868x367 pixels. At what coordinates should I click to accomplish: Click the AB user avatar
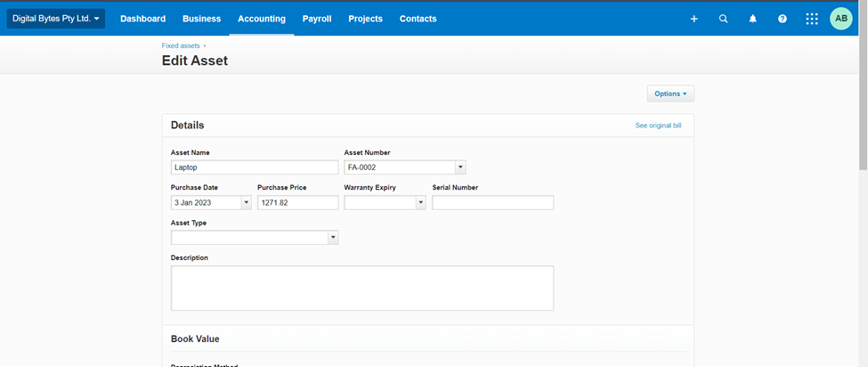pyautogui.click(x=841, y=19)
